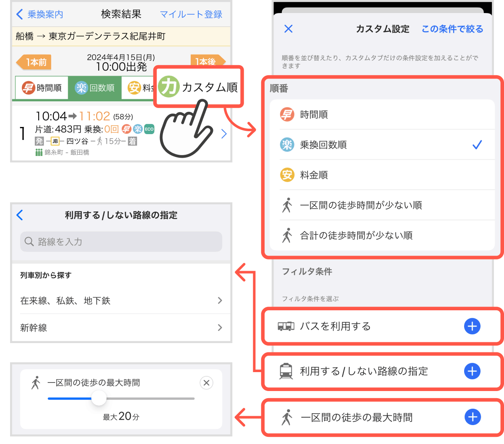Remove the walking time filter with X
Viewport: 504px width, 444px height.
(206, 383)
